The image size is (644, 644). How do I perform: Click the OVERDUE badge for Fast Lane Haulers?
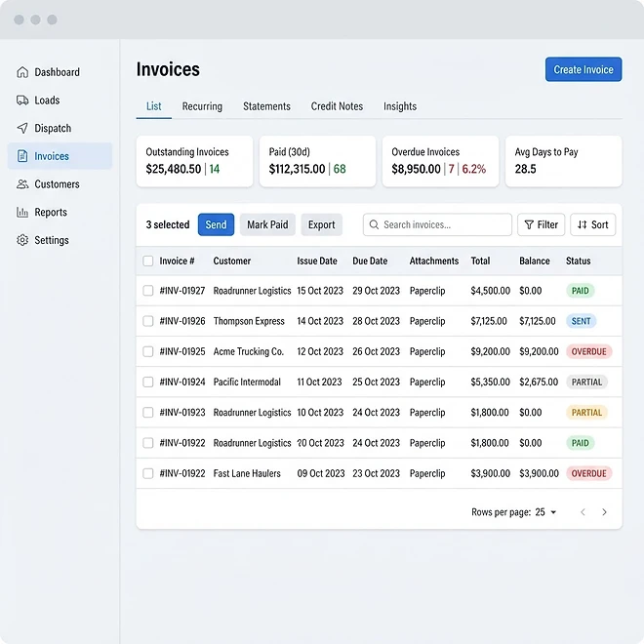pyautogui.click(x=589, y=473)
